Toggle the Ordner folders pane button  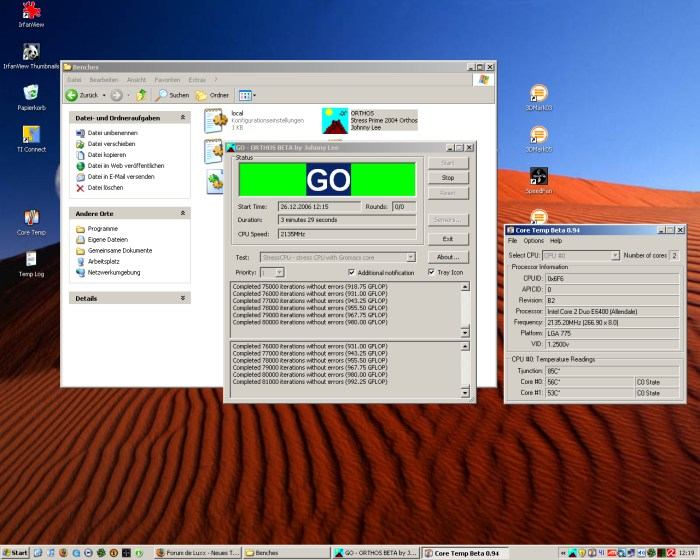tap(212, 95)
